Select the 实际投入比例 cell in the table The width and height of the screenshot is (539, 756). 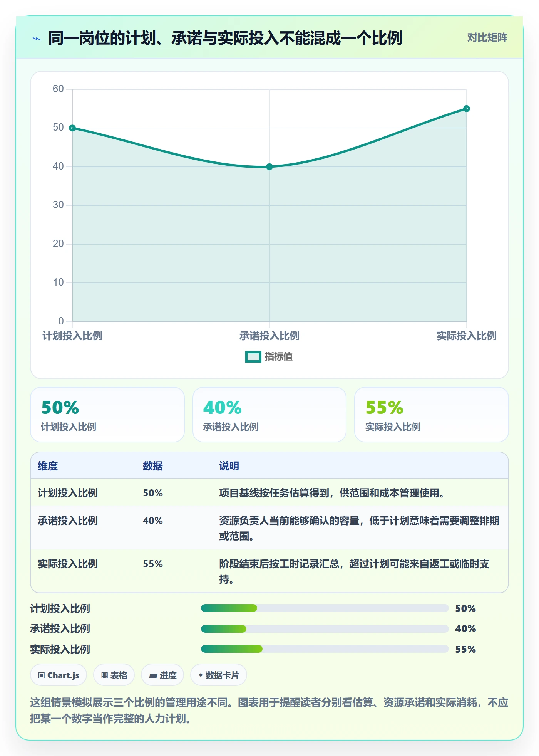click(68, 564)
